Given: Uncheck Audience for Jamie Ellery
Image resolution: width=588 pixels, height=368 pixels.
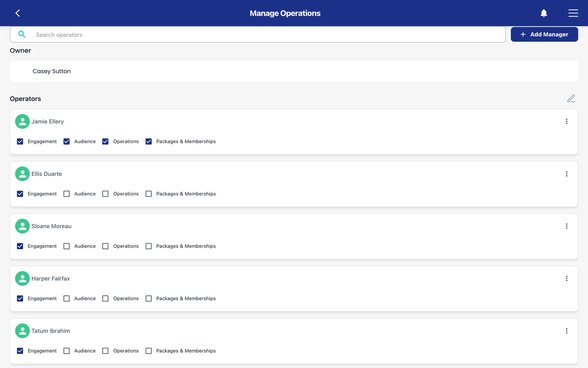Looking at the screenshot, I should coord(67,142).
